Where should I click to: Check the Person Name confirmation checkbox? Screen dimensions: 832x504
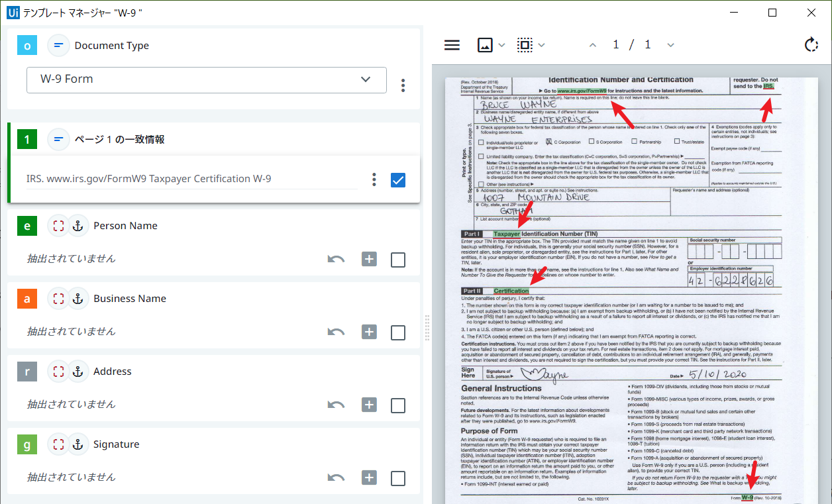397,259
